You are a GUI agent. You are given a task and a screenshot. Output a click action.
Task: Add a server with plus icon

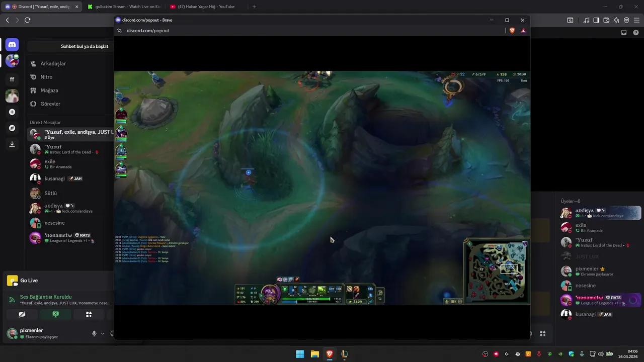[x=12, y=112]
